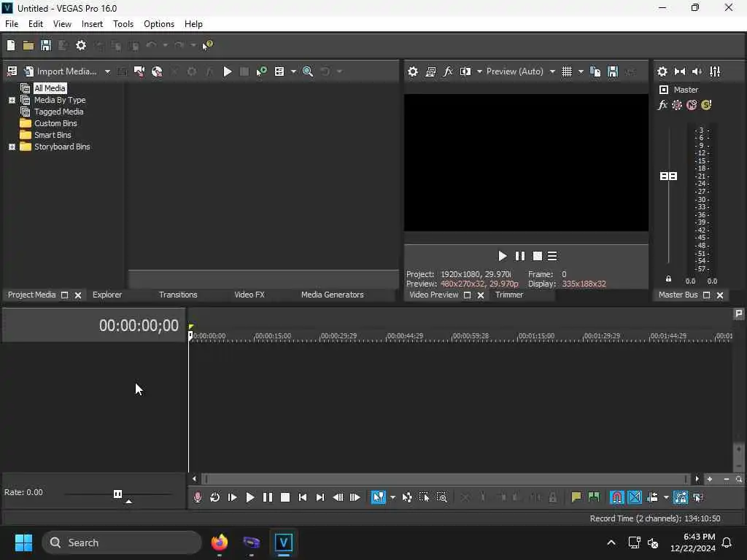
Task: Open Video Output FX in the preview toolbar
Action: [x=448, y=71]
